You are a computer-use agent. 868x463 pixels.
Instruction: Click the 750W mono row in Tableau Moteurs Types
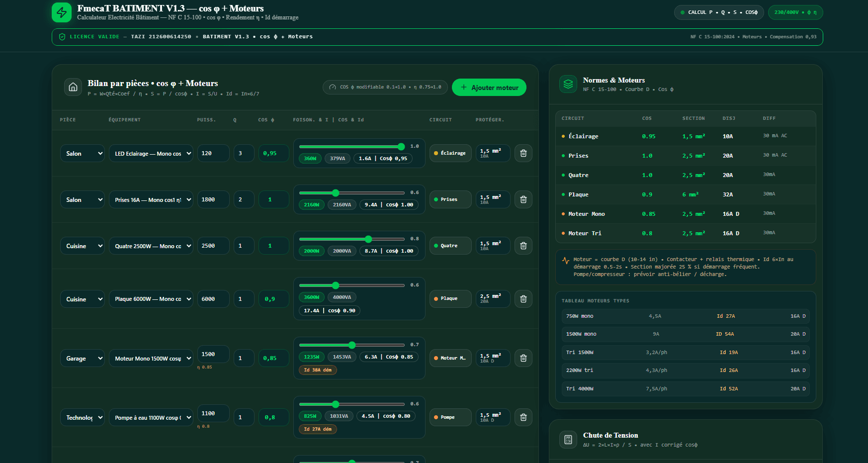[686, 316]
